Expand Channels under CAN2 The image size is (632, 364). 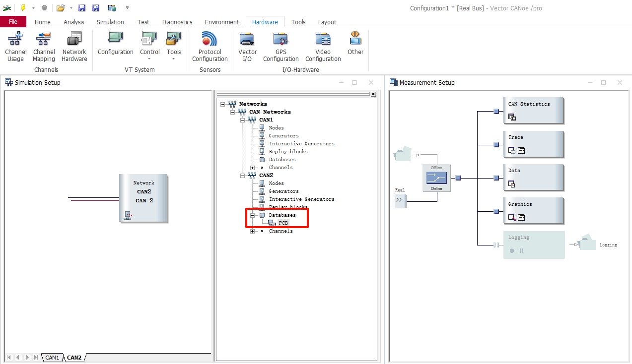(x=253, y=231)
